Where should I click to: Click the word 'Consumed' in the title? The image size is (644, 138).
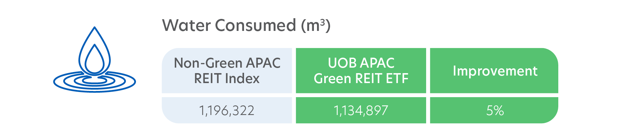click(x=256, y=25)
